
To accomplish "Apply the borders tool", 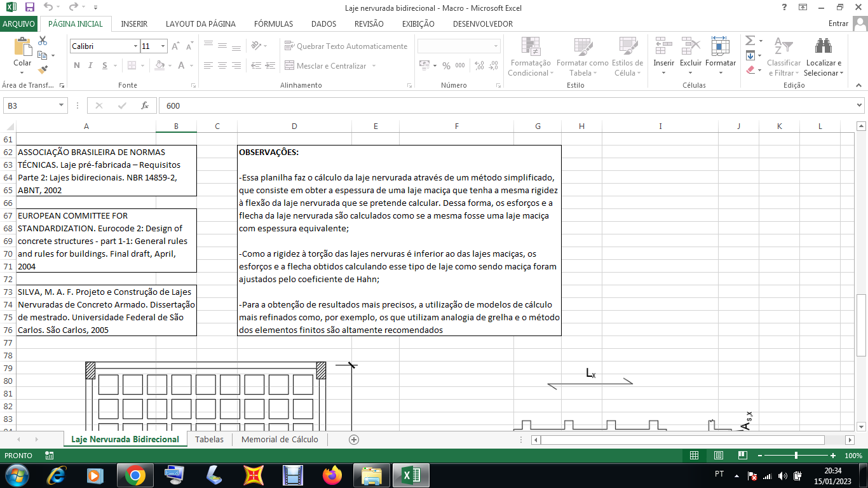I will click(x=132, y=65).
